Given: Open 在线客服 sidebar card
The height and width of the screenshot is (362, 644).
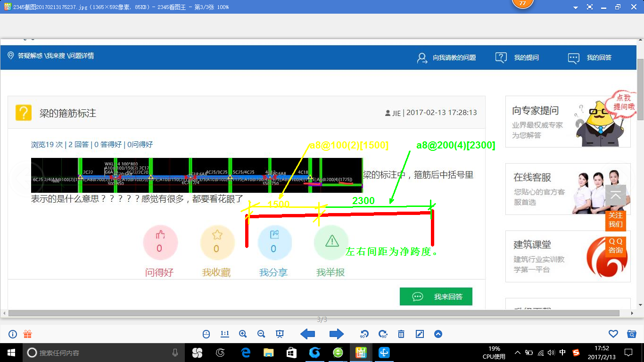Looking at the screenshot, I should (568, 189).
